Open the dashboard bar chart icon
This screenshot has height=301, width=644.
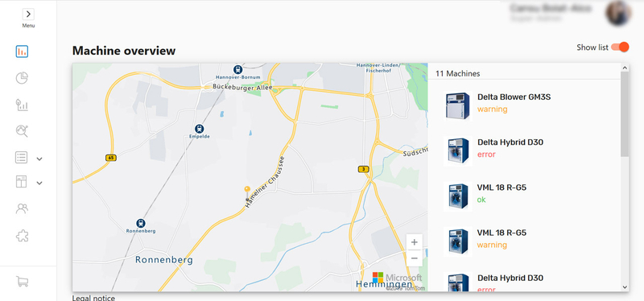pyautogui.click(x=23, y=52)
